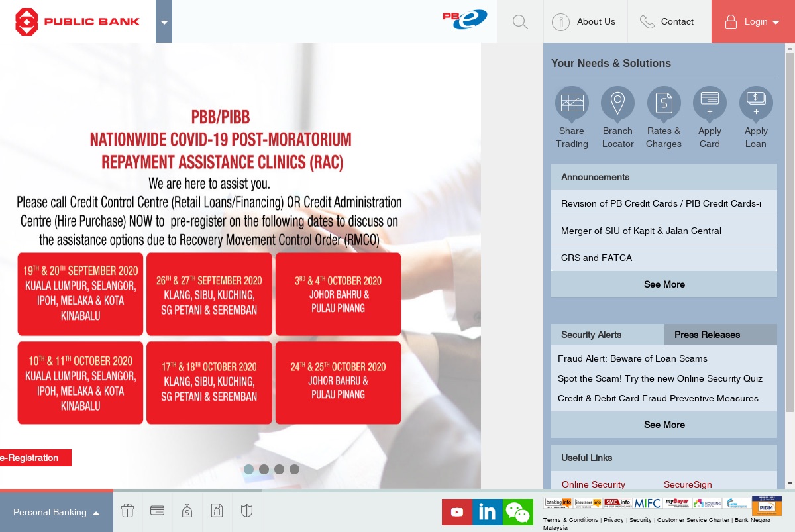The image size is (795, 532).
Task: Open Spot the Scam Online Security Quiz
Action: click(x=660, y=378)
